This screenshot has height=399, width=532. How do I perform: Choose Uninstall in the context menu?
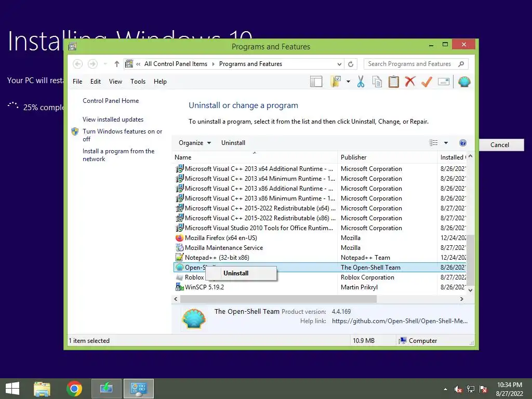click(241, 273)
